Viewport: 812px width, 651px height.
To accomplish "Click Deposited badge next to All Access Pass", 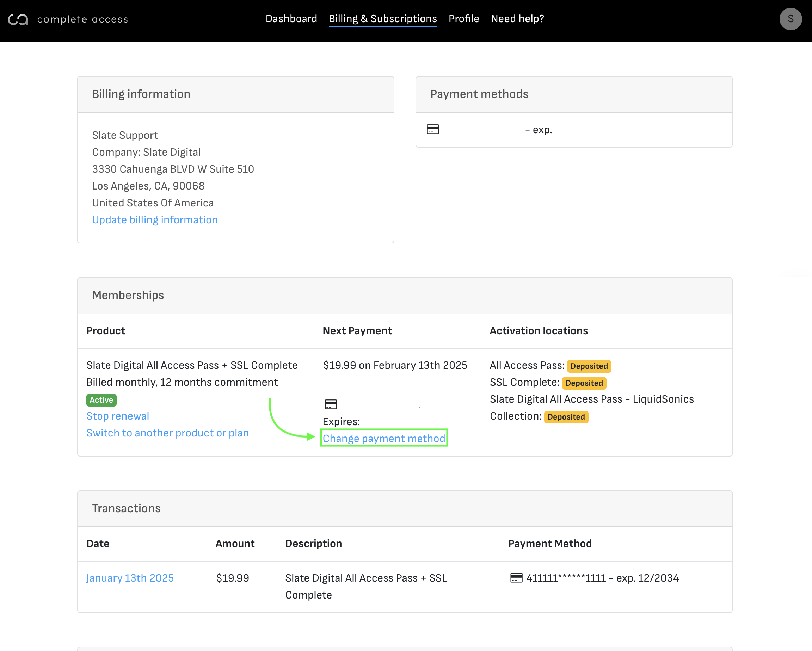I will 589,366.
